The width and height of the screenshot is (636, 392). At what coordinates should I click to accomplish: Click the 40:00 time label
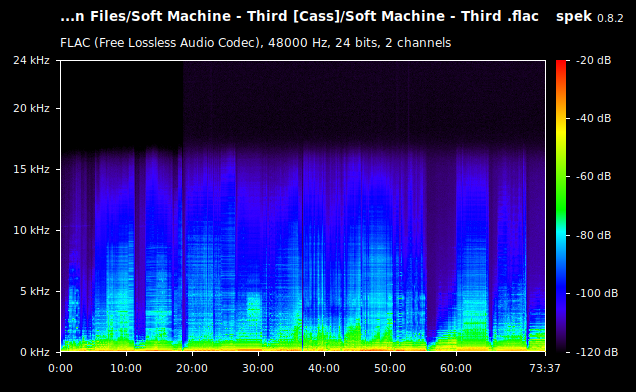coord(324,368)
